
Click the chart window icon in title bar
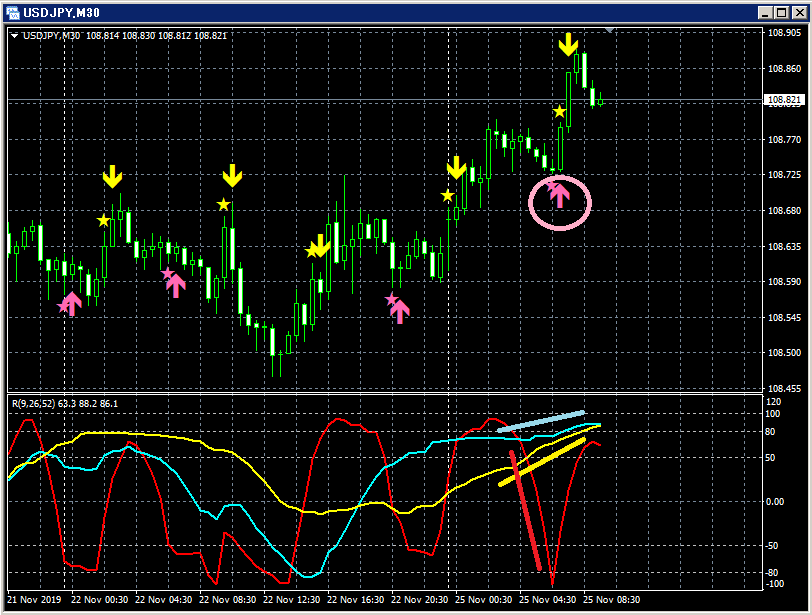12,12
